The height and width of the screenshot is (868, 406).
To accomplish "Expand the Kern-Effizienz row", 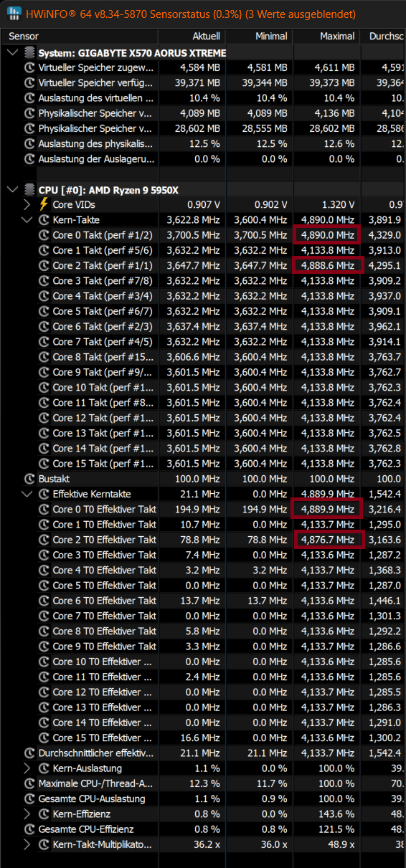I will pos(28,814).
